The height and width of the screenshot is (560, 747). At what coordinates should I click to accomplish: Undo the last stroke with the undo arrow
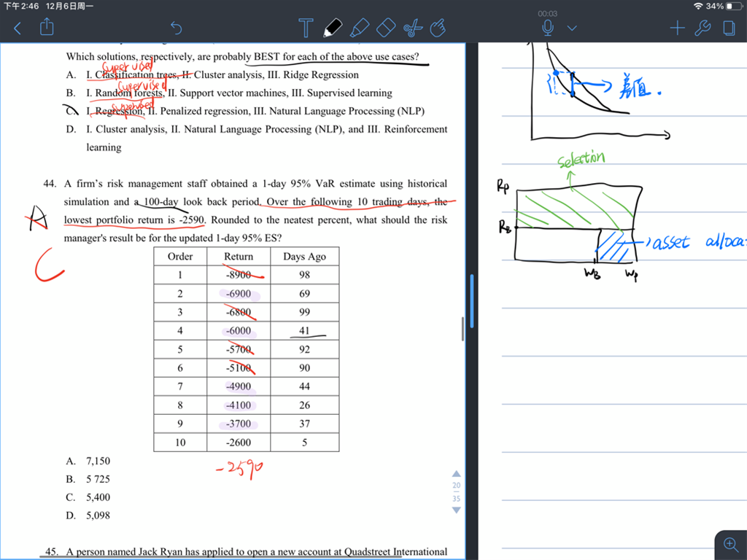pyautogui.click(x=177, y=28)
